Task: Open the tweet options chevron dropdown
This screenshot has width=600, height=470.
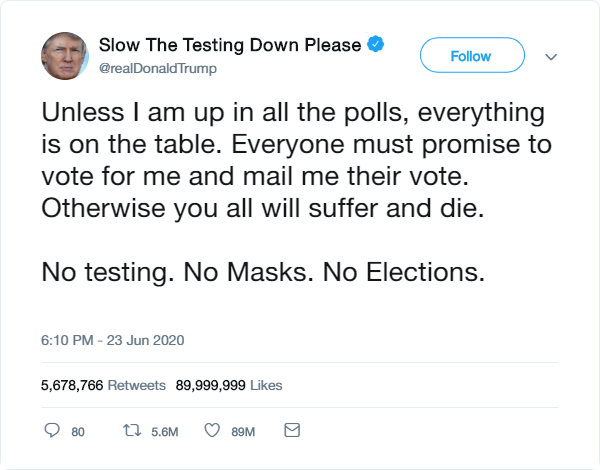Action: coord(550,57)
